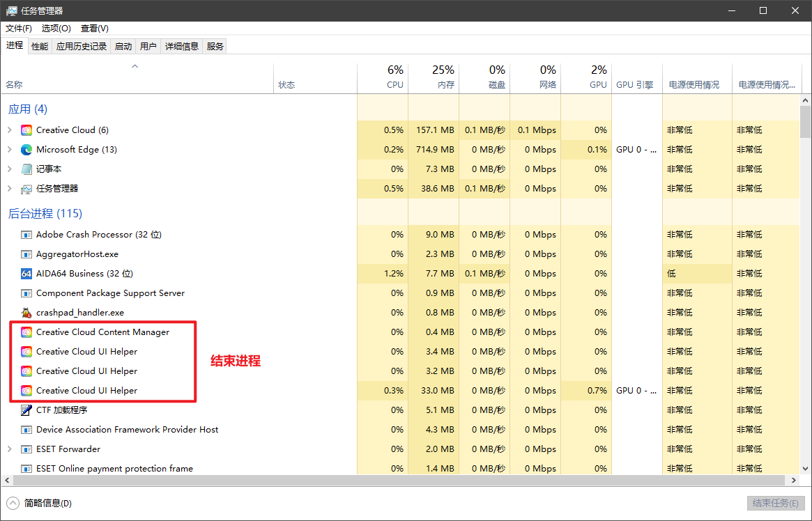Select the Creative Cloud UI Helper 3.4 MB row
This screenshot has height=521, width=812.
[400, 352]
